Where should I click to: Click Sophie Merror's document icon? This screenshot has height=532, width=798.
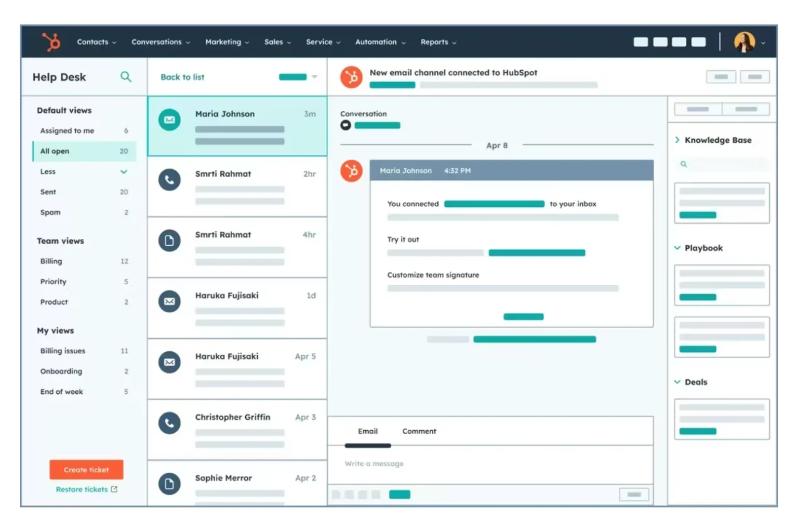pyautogui.click(x=169, y=484)
